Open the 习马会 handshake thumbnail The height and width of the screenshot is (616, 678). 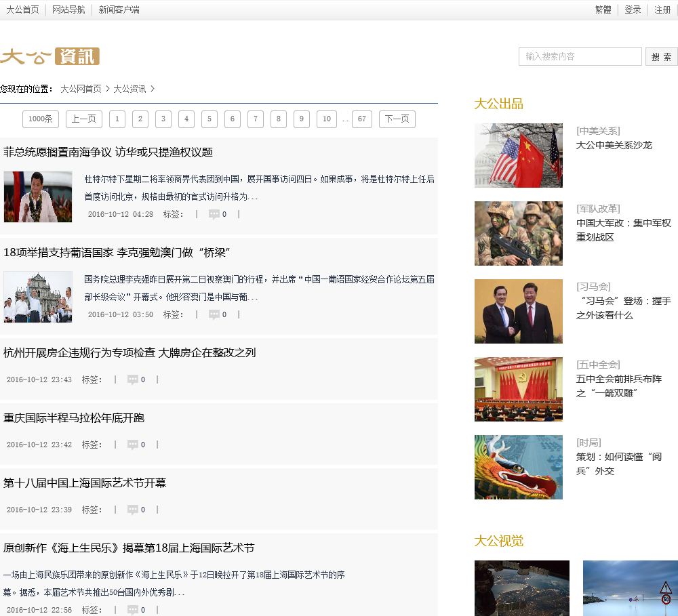tap(519, 311)
